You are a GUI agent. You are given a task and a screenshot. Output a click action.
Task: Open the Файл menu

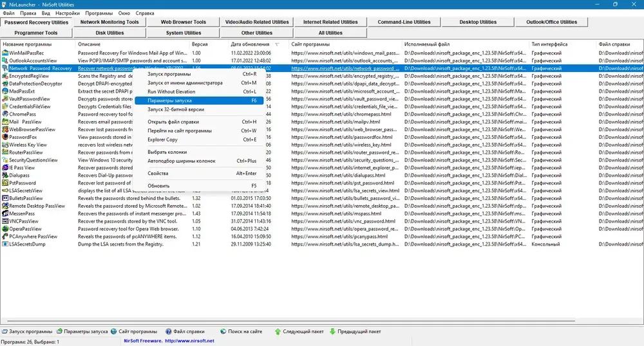tap(8, 13)
